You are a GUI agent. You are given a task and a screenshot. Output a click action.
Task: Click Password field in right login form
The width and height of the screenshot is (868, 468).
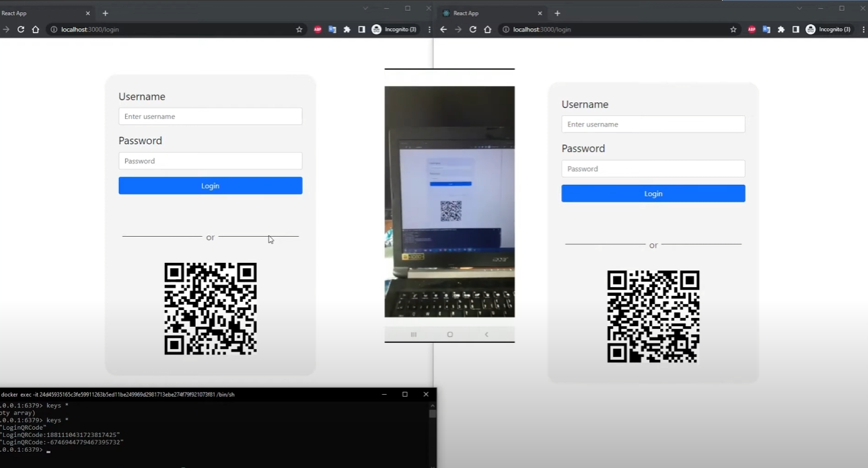click(x=653, y=169)
